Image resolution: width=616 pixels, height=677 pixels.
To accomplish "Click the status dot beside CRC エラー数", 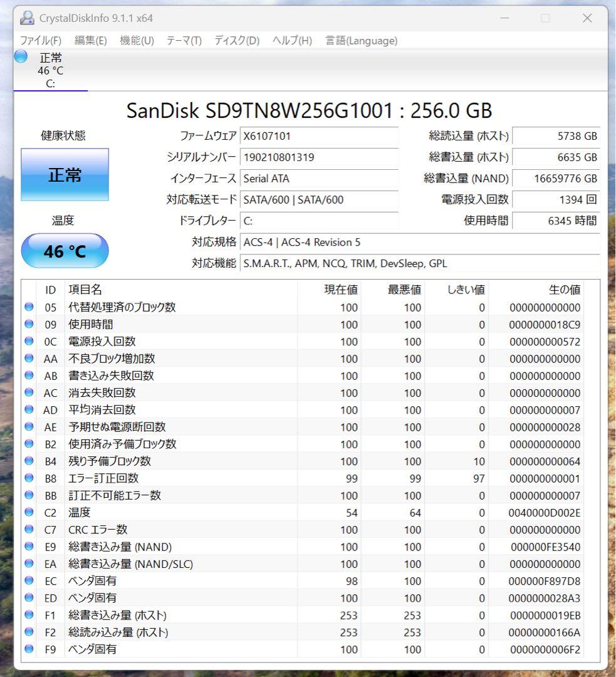I will (28, 530).
